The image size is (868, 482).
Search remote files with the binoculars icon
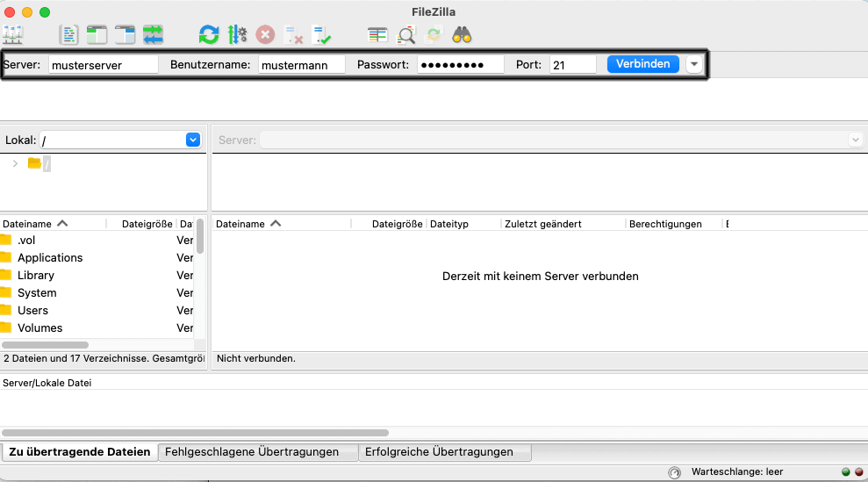462,35
